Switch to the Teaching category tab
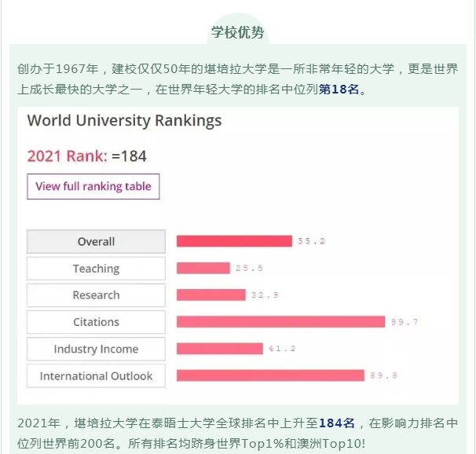 (x=96, y=269)
